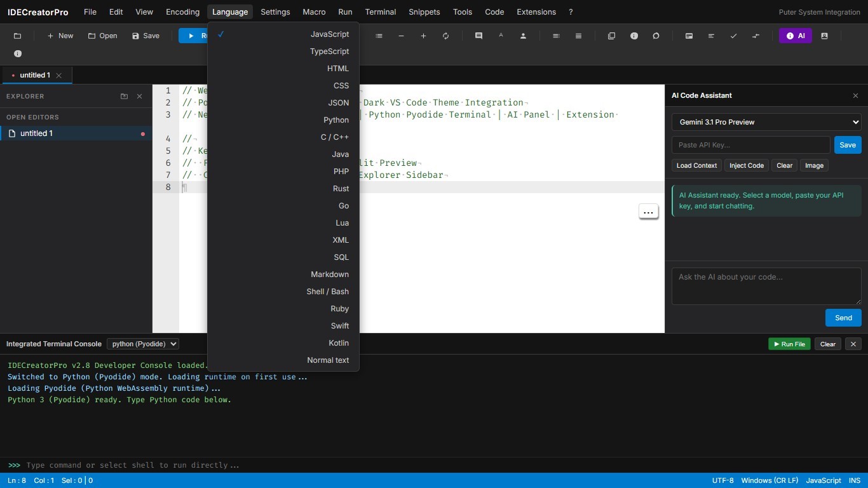
Task: Choose C / C++ from the Language menu
Action: point(283,137)
